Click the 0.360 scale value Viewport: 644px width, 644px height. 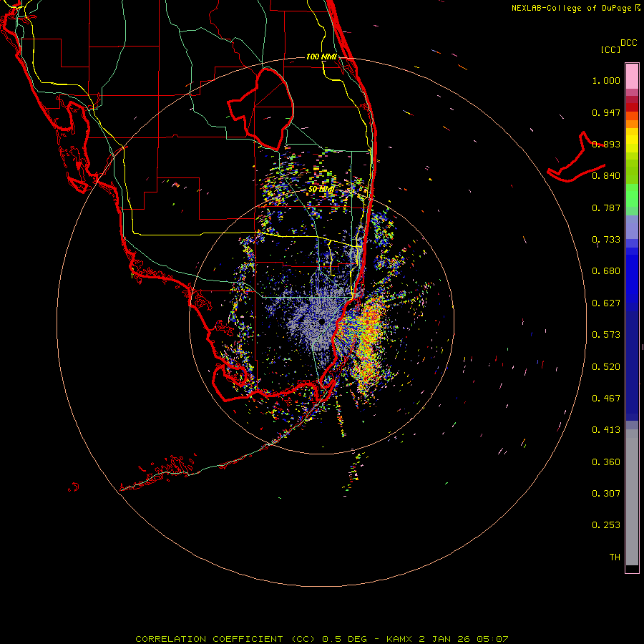coord(606,462)
